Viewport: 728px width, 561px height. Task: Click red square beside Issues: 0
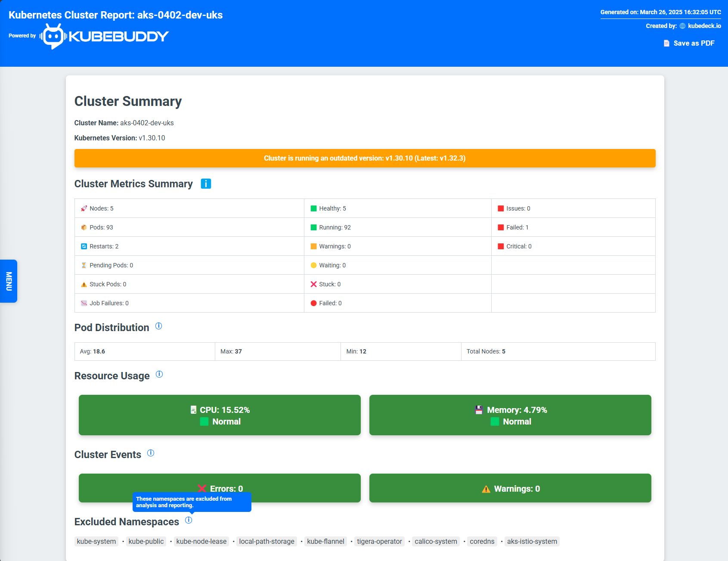pos(501,208)
